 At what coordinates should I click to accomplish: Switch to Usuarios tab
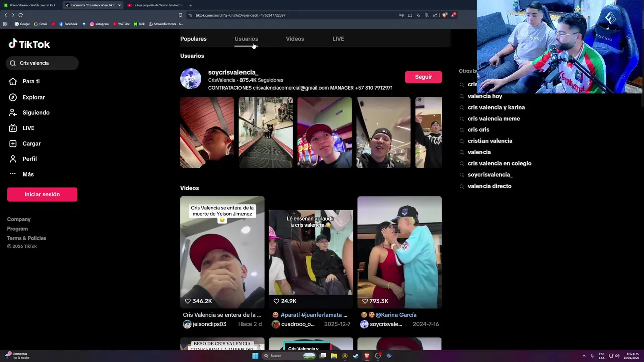coord(246,39)
